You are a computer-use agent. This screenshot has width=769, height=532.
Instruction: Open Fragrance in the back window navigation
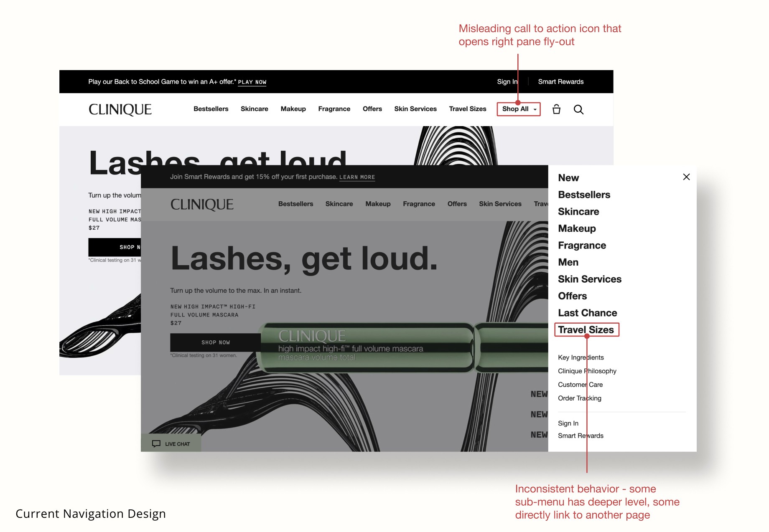pos(334,109)
